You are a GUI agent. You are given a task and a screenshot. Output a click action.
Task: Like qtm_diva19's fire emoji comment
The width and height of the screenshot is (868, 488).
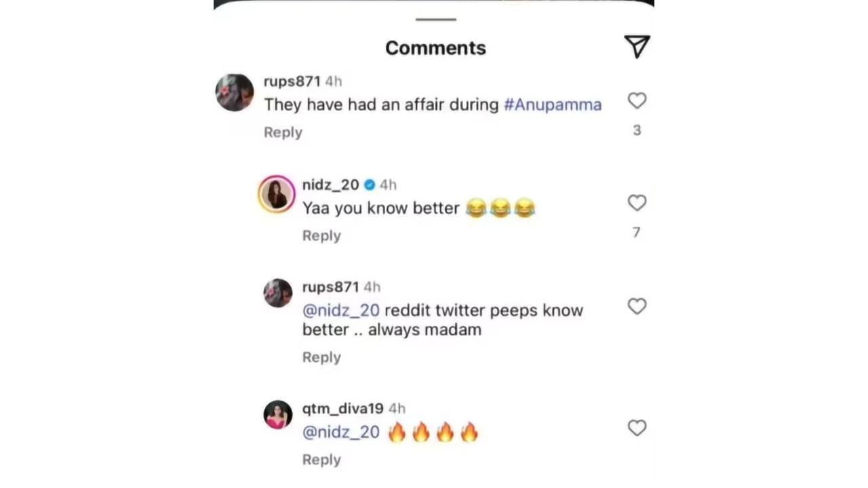point(637,428)
